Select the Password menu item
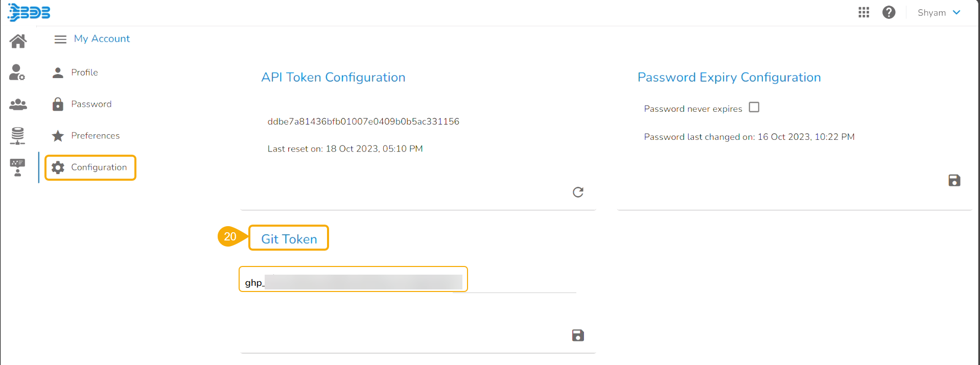Image resolution: width=980 pixels, height=365 pixels. 91,104
